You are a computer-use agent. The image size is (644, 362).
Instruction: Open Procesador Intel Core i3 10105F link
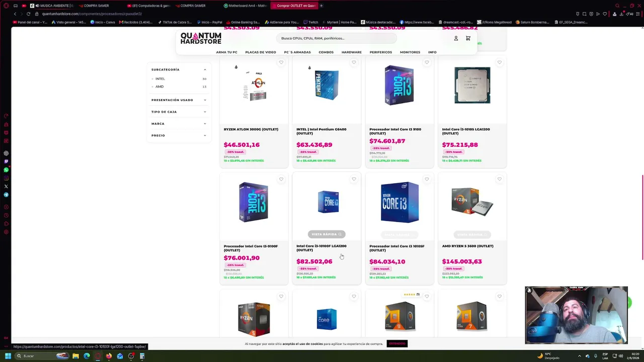click(397, 248)
